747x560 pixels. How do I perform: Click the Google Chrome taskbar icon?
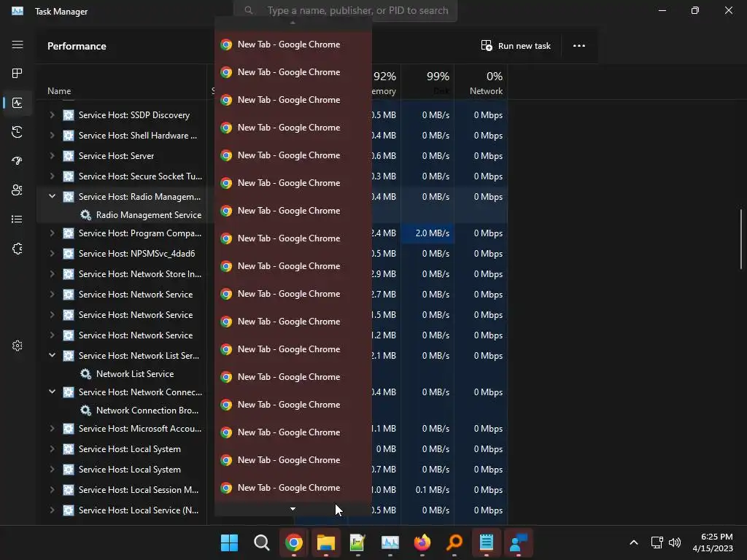pyautogui.click(x=293, y=542)
